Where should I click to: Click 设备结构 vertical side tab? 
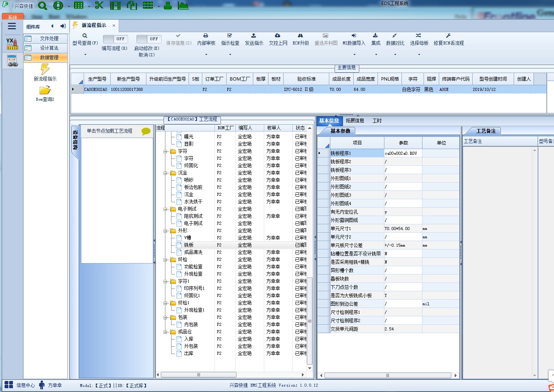75,140
